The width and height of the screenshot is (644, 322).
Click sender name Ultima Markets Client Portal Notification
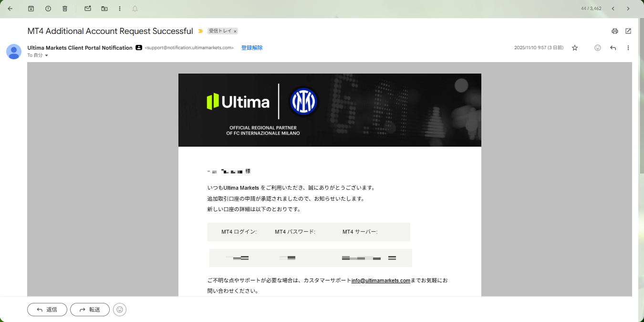[80, 48]
